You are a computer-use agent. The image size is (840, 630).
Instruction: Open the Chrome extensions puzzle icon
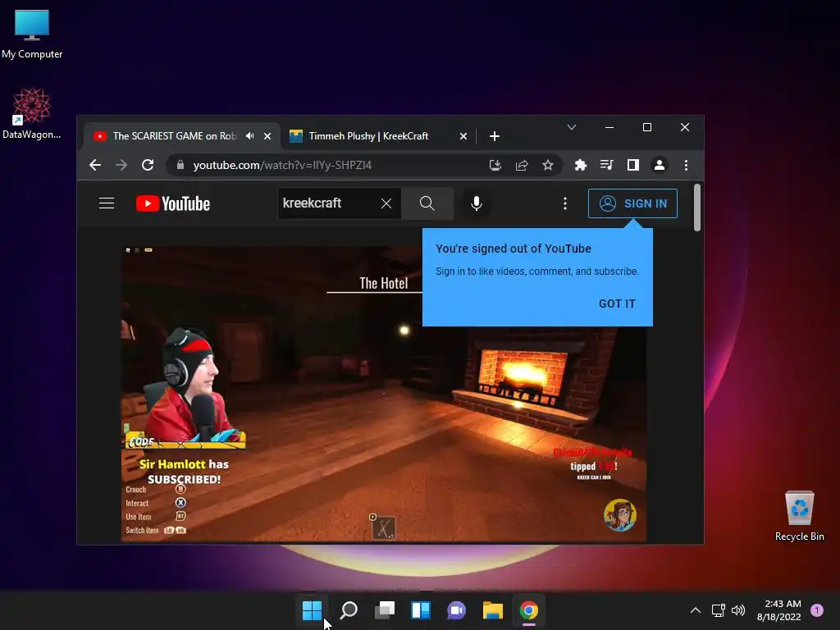581,165
